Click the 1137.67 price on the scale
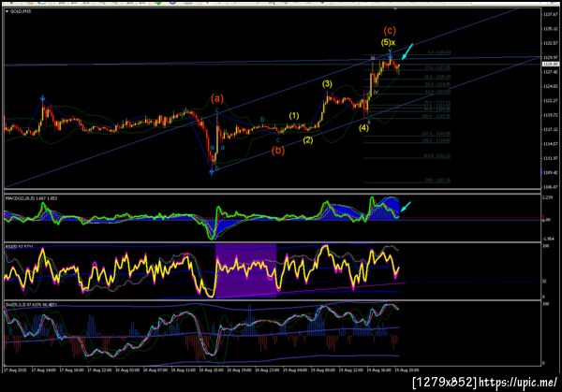The height and width of the screenshot is (392, 562). [x=550, y=15]
